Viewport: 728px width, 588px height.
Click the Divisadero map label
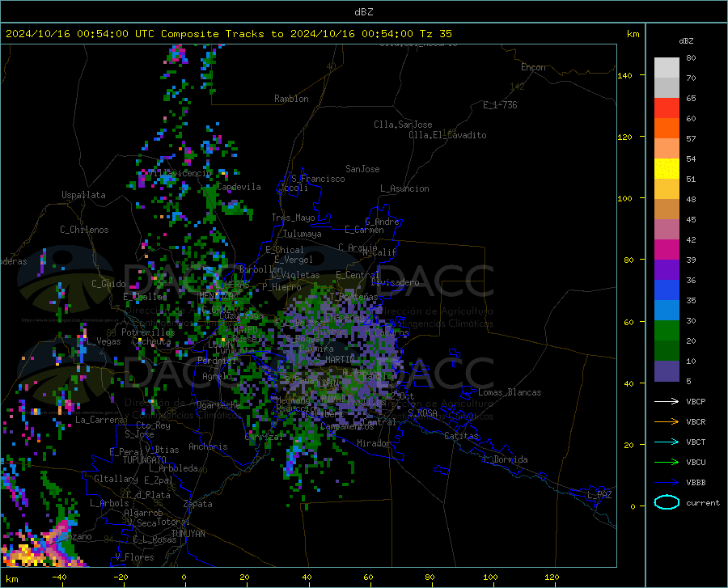pyautogui.click(x=395, y=282)
